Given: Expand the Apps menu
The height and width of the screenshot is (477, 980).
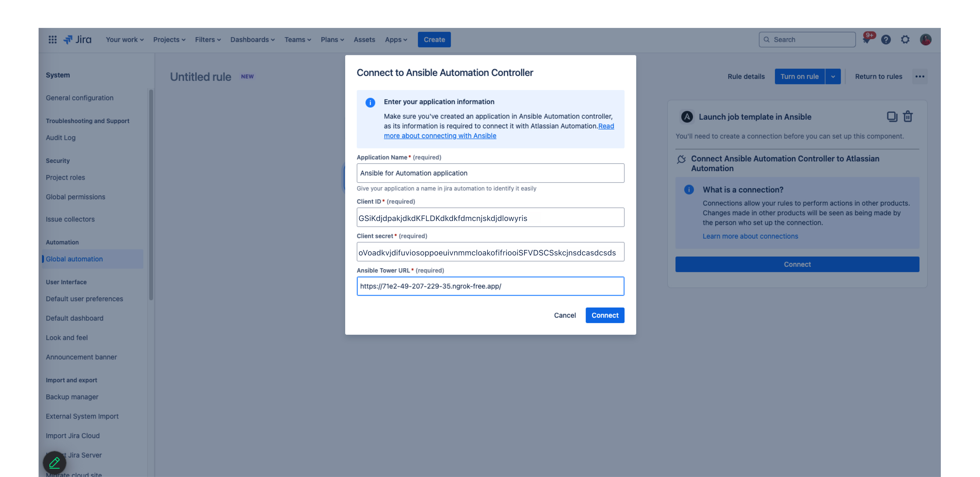Looking at the screenshot, I should (x=396, y=39).
